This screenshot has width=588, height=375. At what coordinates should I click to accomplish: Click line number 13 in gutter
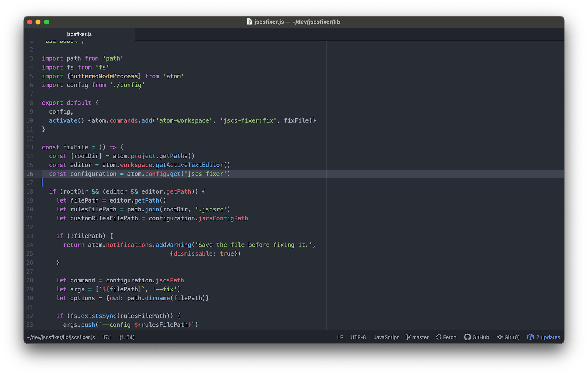tap(30, 147)
